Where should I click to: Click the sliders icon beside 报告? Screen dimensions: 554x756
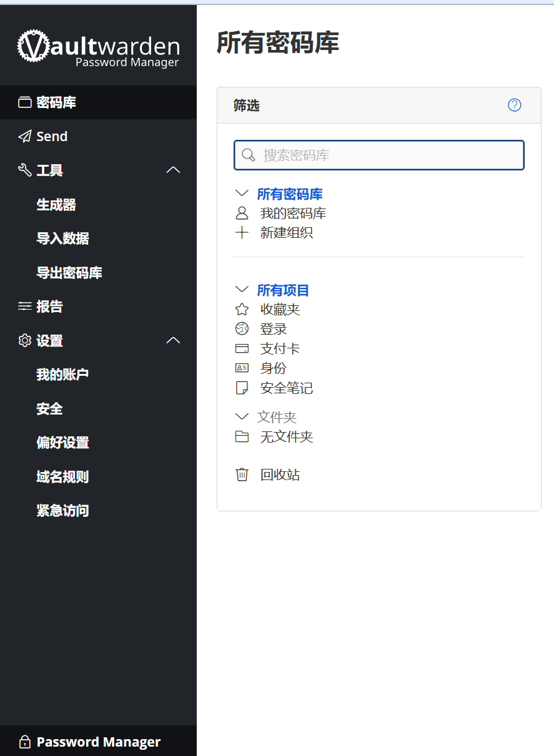[24, 307]
